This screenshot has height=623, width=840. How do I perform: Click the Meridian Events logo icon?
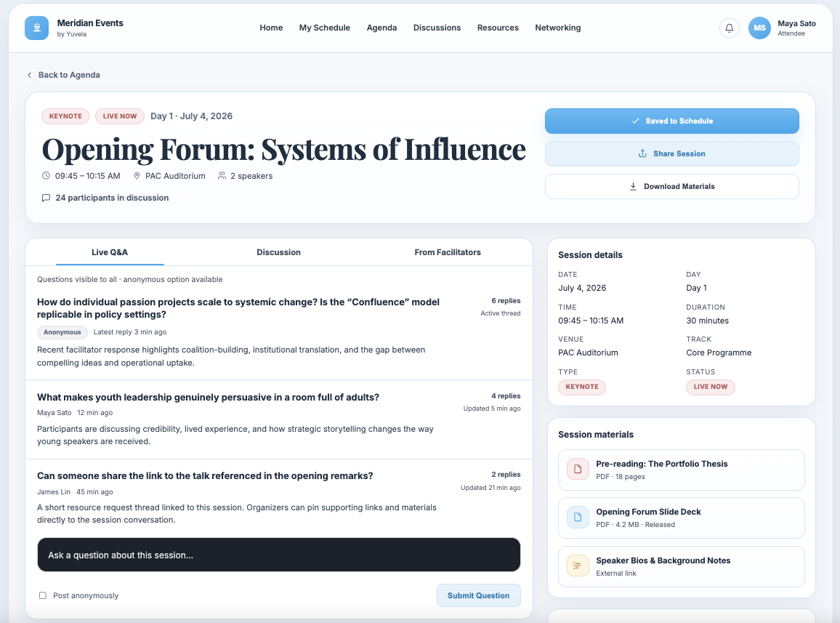pyautogui.click(x=36, y=28)
